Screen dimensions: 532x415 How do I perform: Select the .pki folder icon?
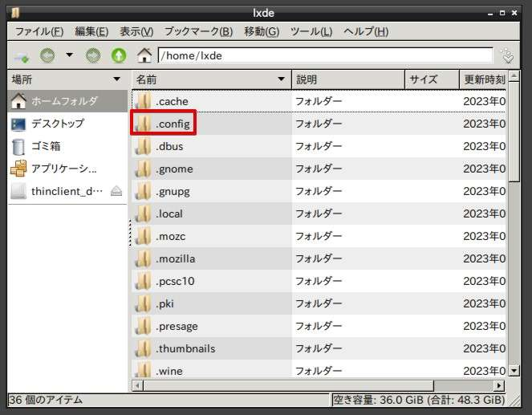point(143,303)
